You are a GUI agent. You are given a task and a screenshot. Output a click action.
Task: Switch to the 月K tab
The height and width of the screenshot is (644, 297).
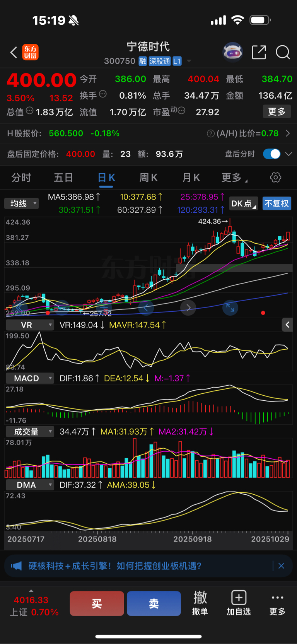click(191, 178)
